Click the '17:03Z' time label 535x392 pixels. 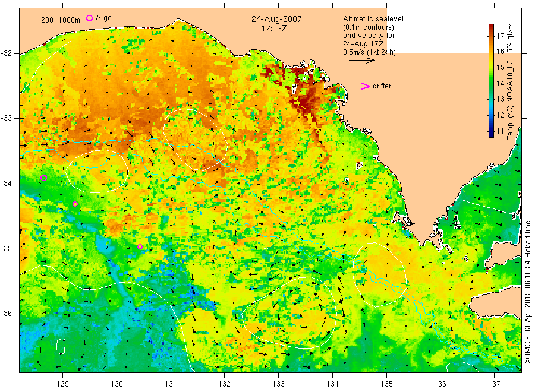click(x=274, y=29)
